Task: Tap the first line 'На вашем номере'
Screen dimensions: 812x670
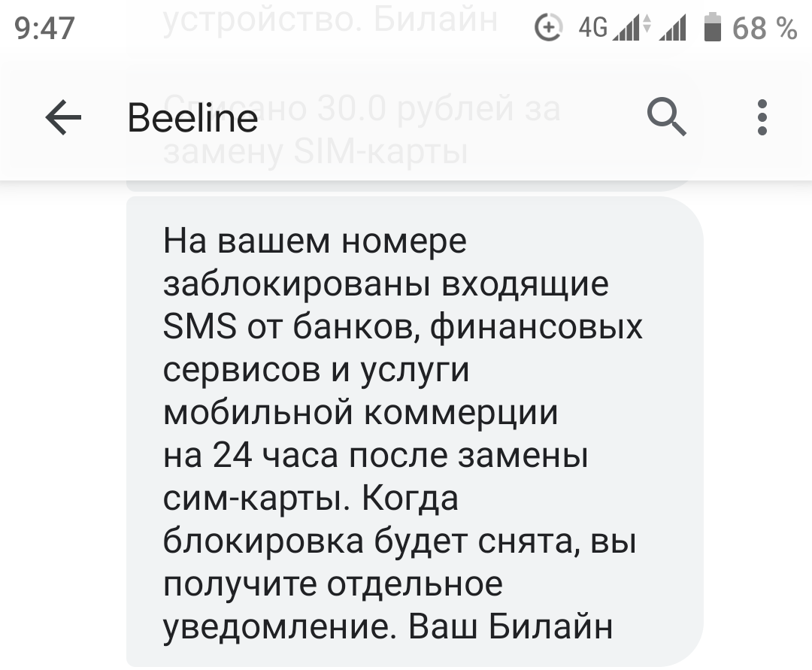Action: 315,243
